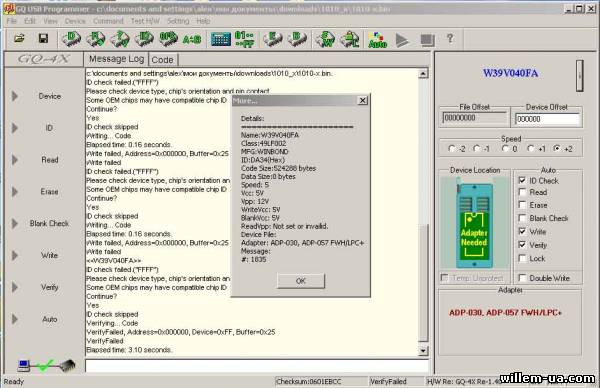Click the chip 'D' device select icon
Screen dimensions: 600x388
[72, 39]
